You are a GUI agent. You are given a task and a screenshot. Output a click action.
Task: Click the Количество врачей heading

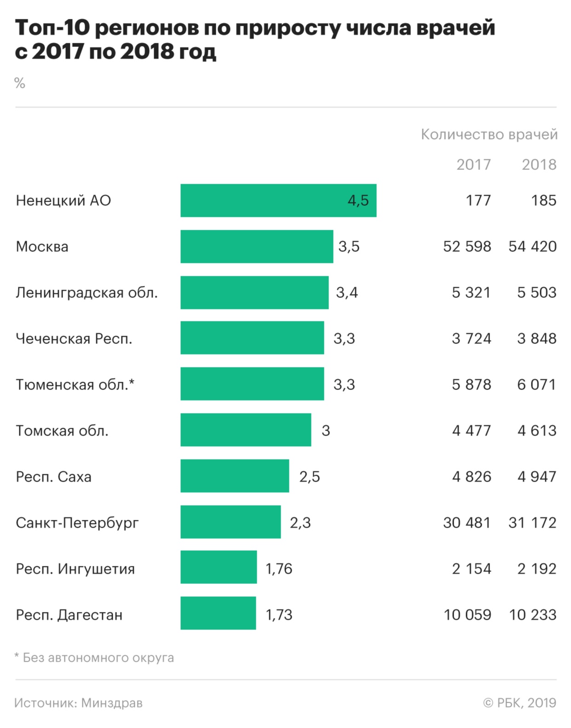click(x=489, y=134)
